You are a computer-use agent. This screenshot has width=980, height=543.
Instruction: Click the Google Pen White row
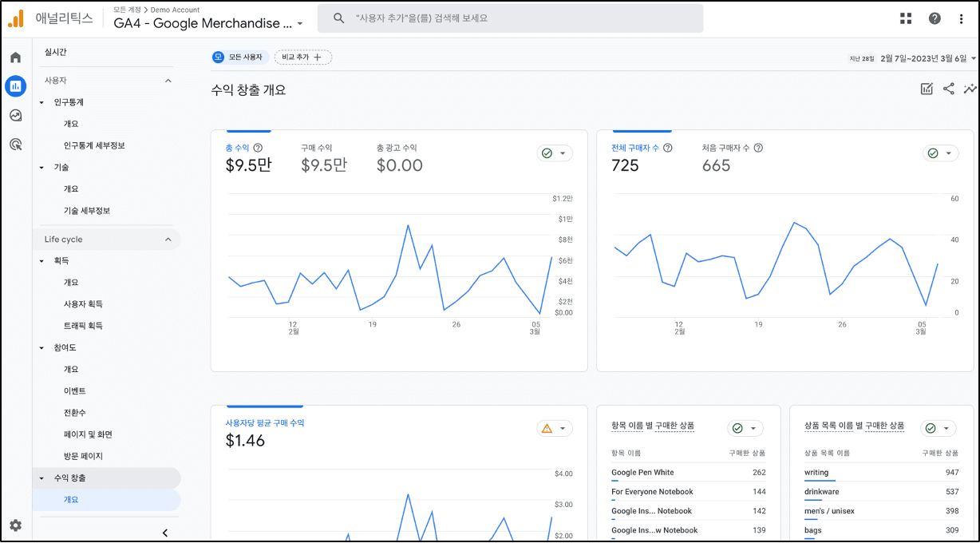[689, 473]
